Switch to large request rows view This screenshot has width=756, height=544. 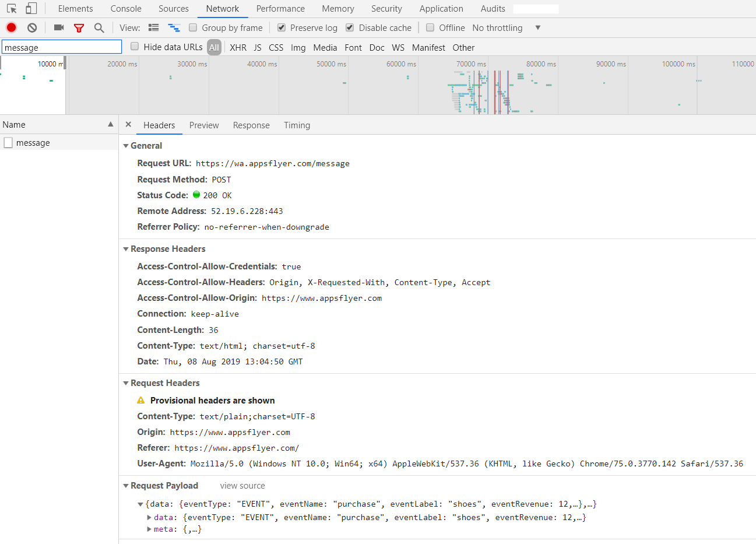154,27
